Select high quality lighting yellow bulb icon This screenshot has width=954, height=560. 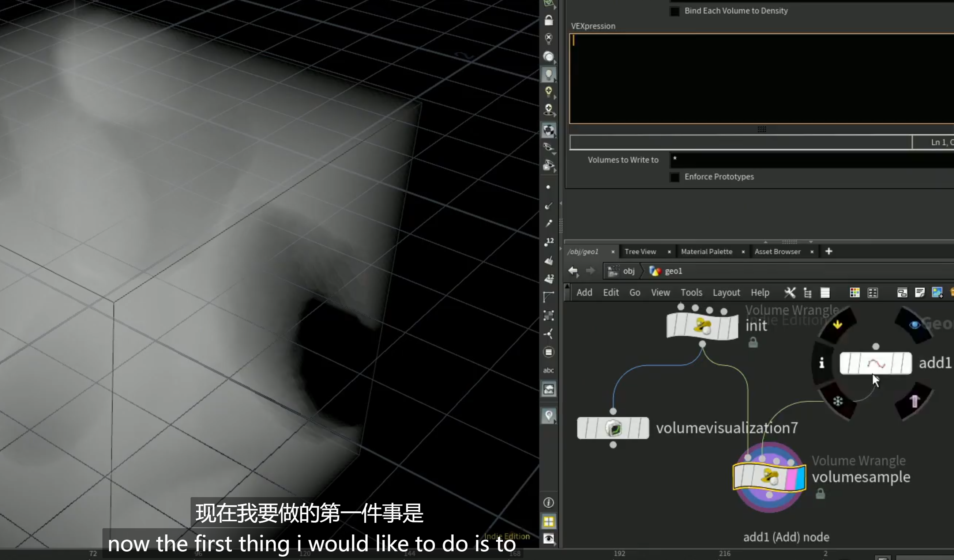pos(549,92)
